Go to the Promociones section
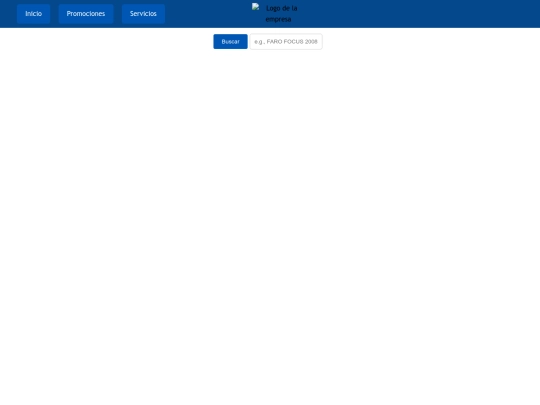Image resolution: width=540 pixels, height=405 pixels. click(86, 14)
